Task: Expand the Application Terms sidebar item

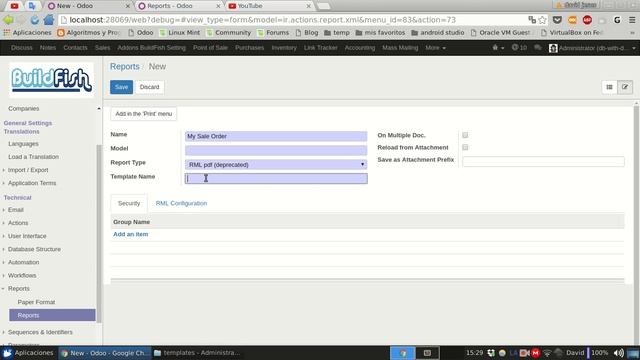Action: pyautogui.click(x=32, y=183)
